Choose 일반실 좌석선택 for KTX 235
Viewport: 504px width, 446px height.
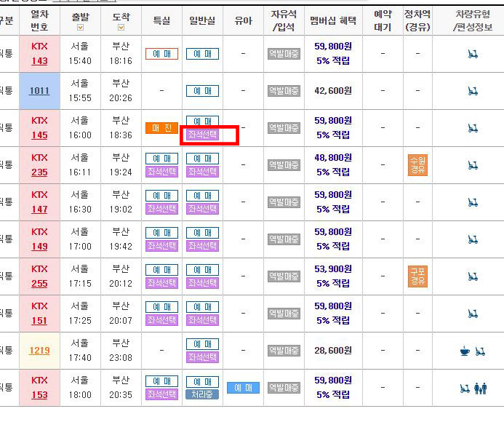click(202, 172)
